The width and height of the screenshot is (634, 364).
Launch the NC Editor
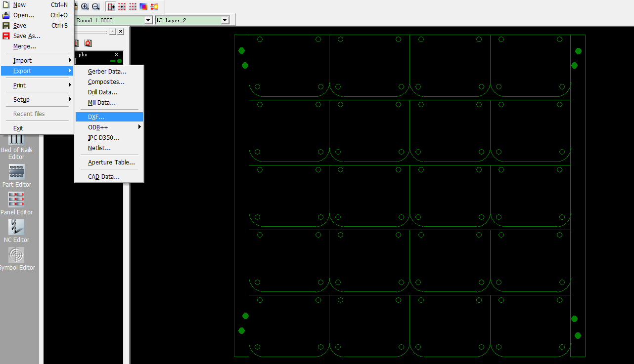(16, 231)
